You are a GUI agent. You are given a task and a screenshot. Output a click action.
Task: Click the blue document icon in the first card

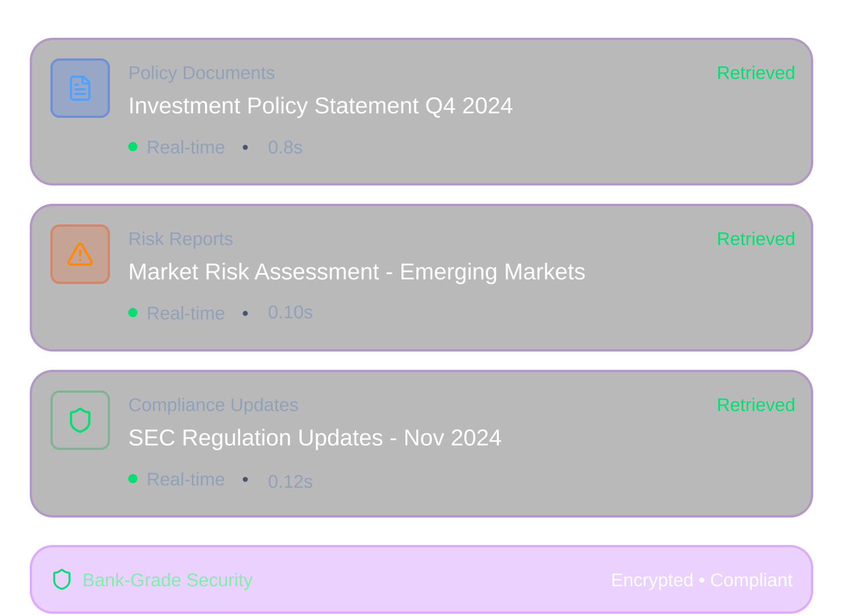[x=80, y=88]
